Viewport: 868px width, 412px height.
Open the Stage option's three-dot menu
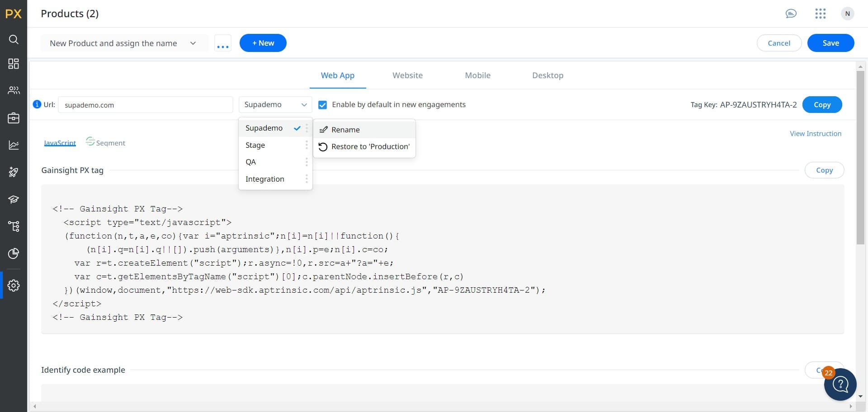[x=307, y=145]
